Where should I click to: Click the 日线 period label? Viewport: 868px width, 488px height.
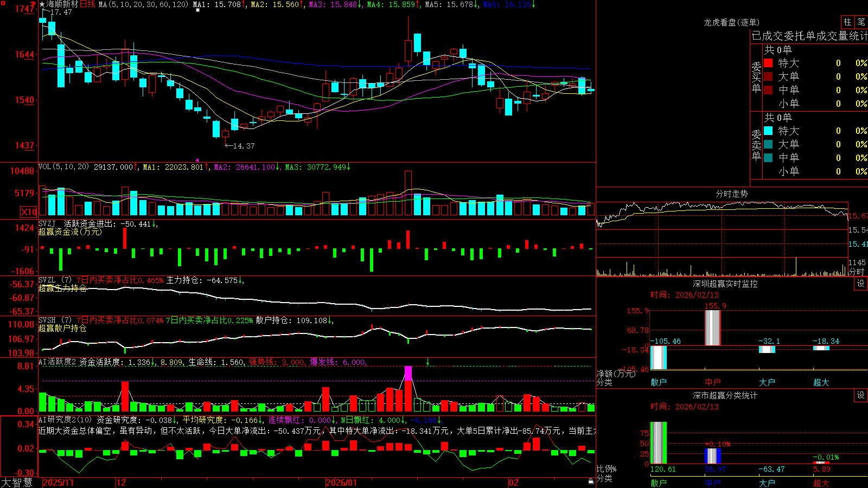[x=87, y=4]
